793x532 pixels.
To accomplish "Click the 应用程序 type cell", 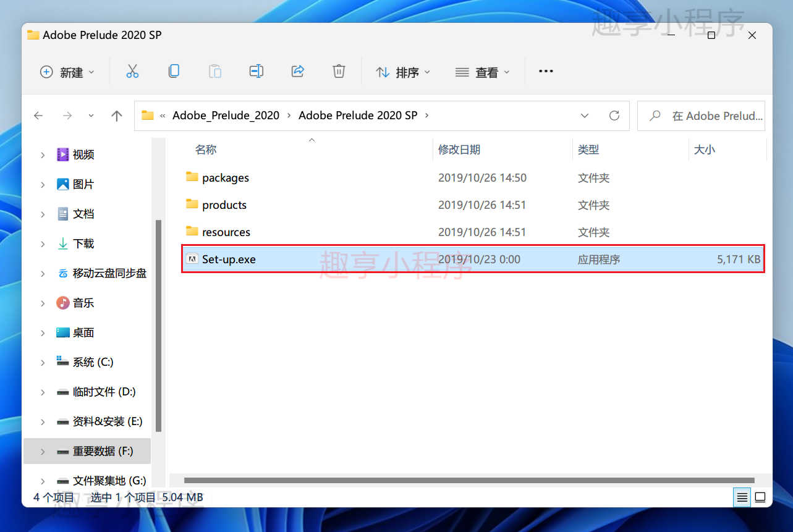I will [599, 260].
